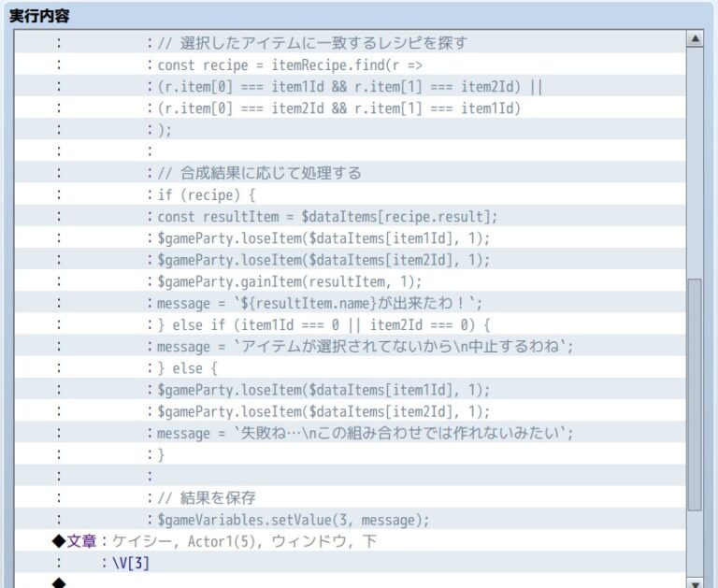Click the const resultItem = $dataItems line
Screen dimensions: 718x588
327,217
